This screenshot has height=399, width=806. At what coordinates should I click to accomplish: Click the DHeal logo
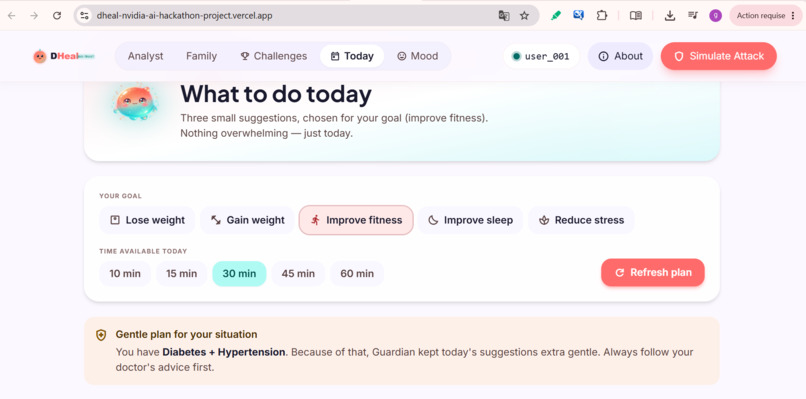(64, 56)
